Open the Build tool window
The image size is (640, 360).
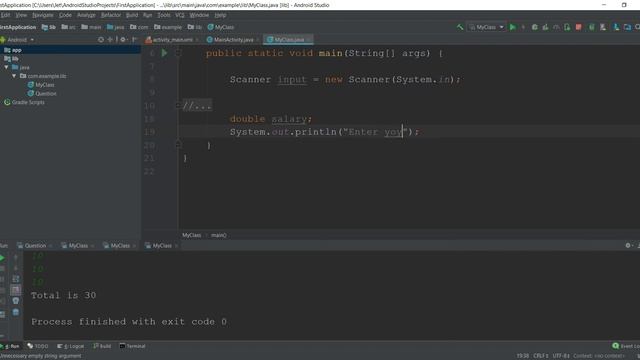point(102,346)
